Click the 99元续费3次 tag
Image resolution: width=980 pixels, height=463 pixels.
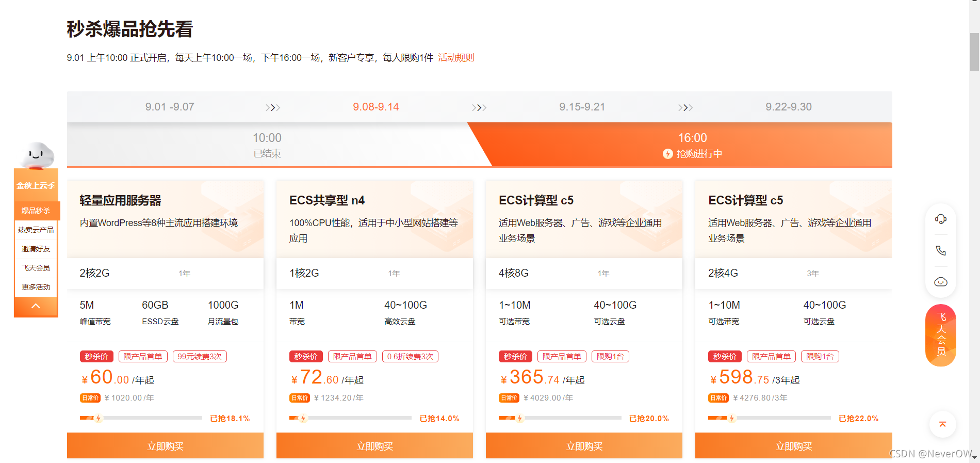pyautogui.click(x=200, y=357)
